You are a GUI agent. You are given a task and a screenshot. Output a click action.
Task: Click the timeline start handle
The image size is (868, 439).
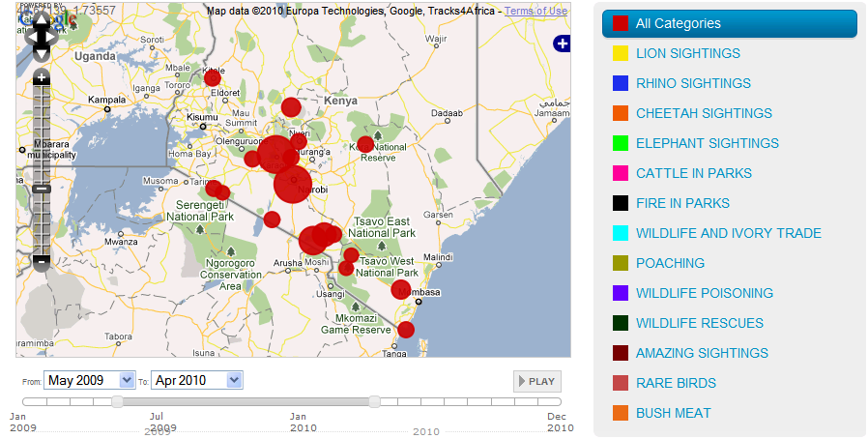point(117,401)
